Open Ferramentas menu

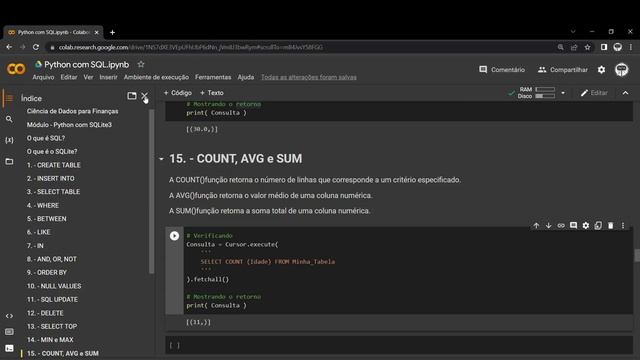tap(213, 77)
